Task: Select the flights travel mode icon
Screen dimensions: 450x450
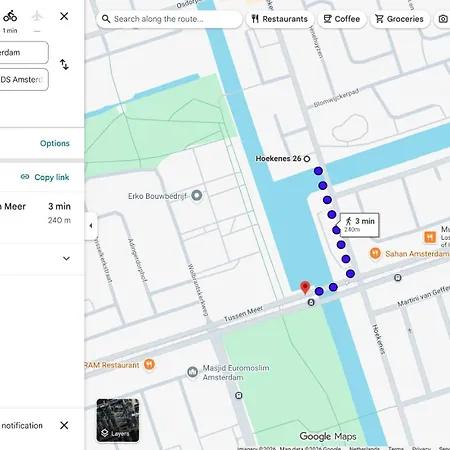Action: (x=37, y=16)
